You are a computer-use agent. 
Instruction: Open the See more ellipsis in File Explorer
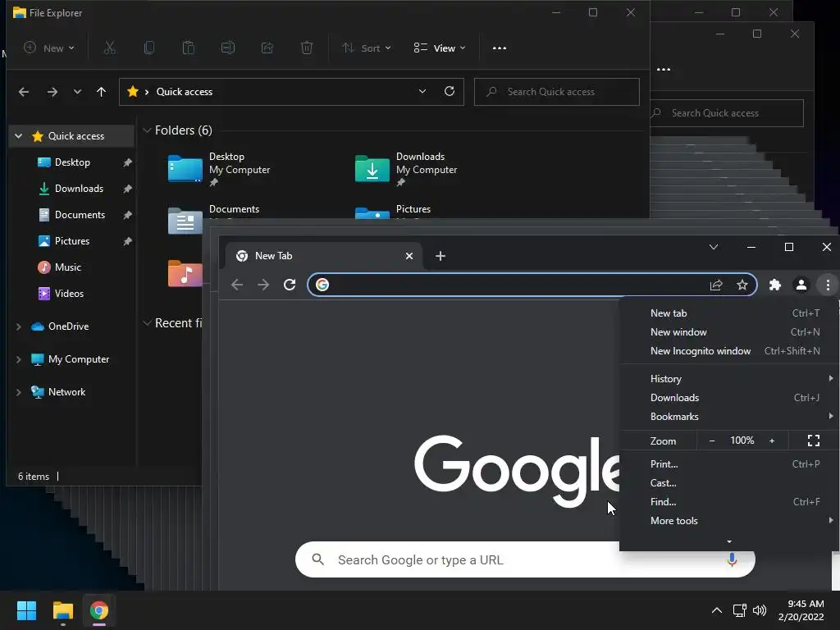pyautogui.click(x=500, y=48)
